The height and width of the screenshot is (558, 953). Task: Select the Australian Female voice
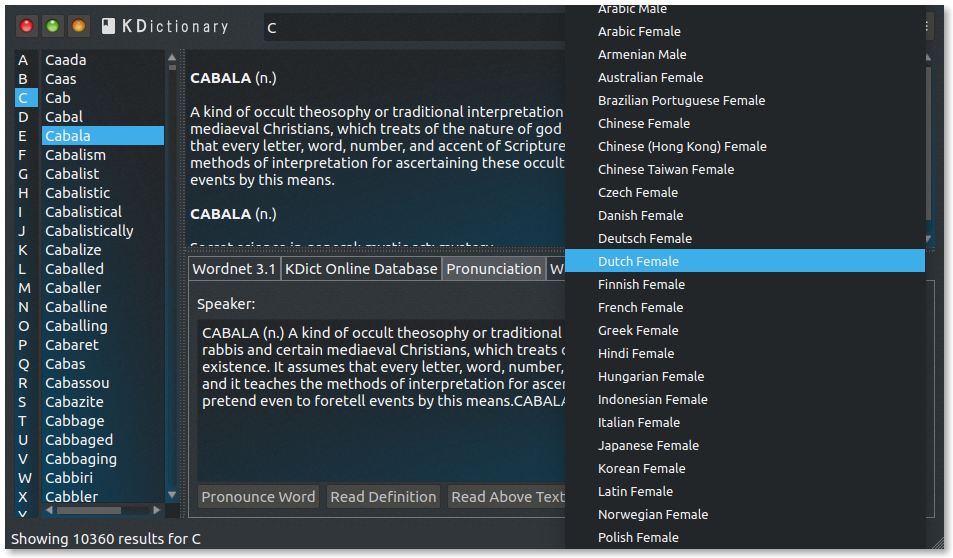click(x=650, y=78)
